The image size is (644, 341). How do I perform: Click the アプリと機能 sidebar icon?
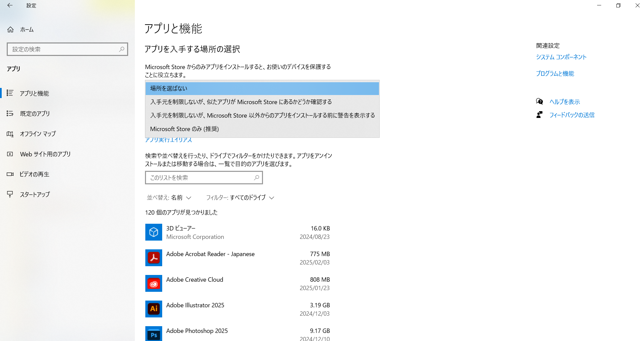[x=10, y=93]
